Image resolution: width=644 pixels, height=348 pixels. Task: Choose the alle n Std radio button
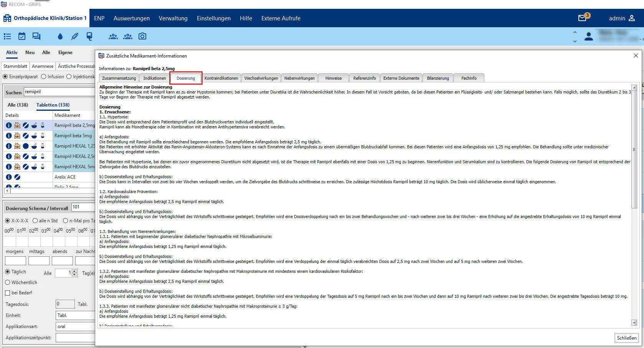click(x=35, y=221)
